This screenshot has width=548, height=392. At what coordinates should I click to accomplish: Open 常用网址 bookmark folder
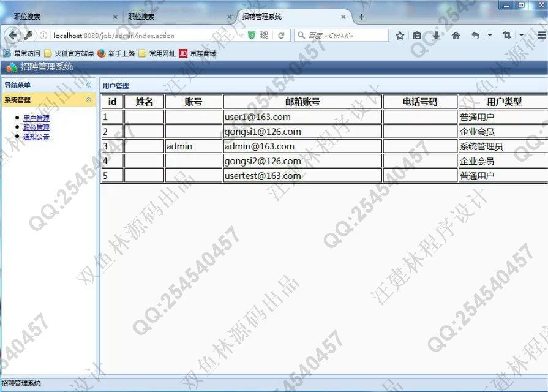click(157, 53)
